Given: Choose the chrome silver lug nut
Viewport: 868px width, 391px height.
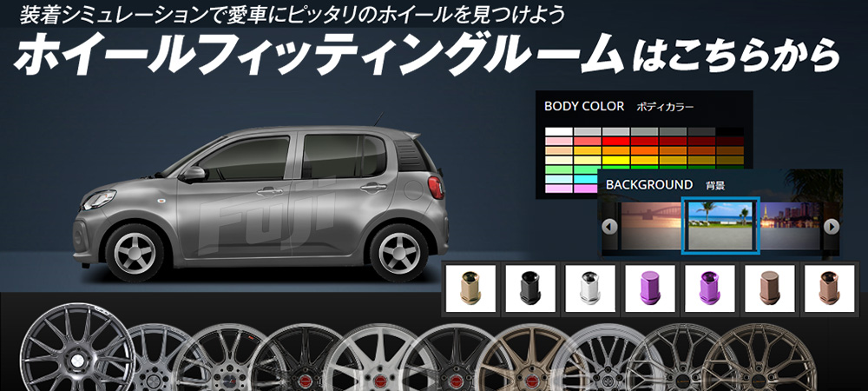Looking at the screenshot, I should coord(590,288).
